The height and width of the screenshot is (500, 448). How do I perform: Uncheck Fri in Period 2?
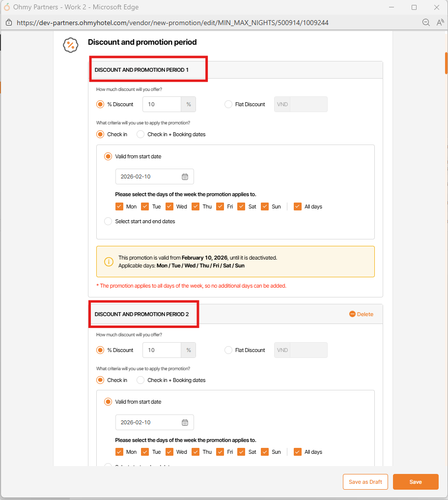click(x=220, y=452)
